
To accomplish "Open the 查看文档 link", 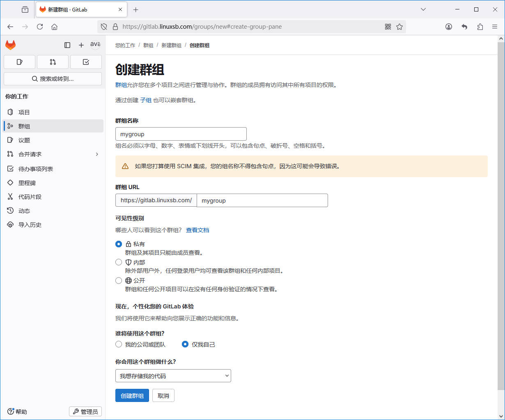I will pyautogui.click(x=197, y=230).
